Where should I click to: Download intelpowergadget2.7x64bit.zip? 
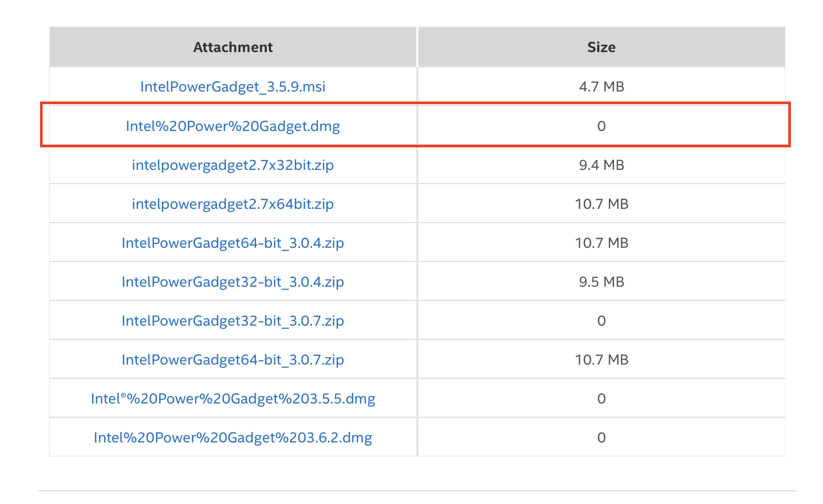(233, 204)
